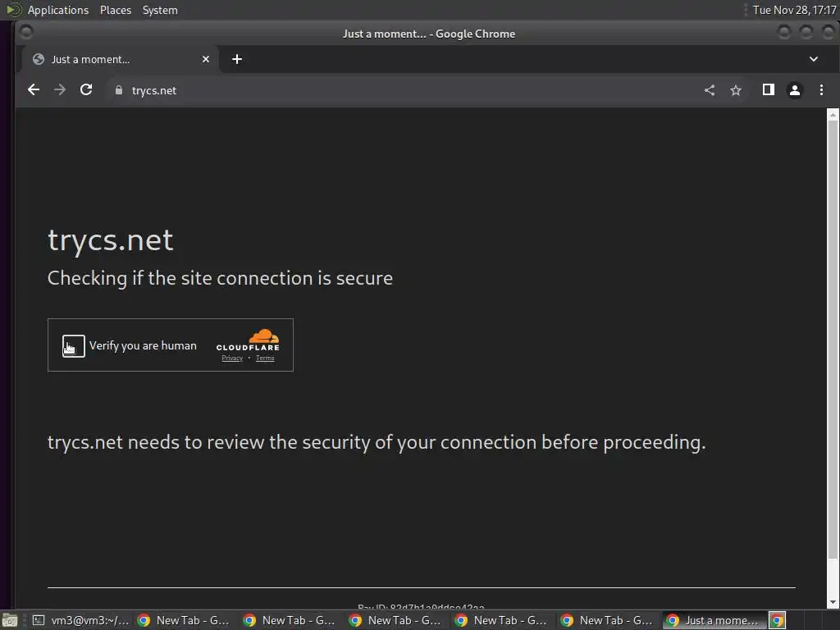Image resolution: width=840 pixels, height=630 pixels.
Task: Open the System menu
Action: [160, 10]
